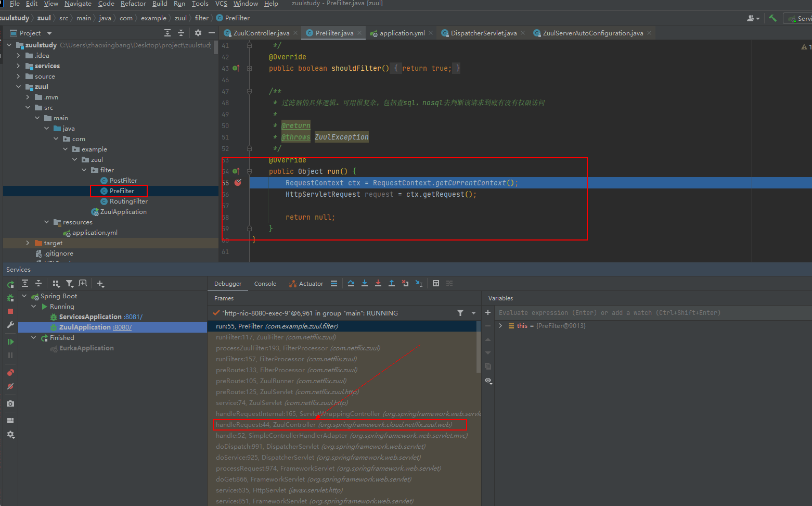Toggle breakpoint at line 55
Viewport: 812px width, 506px height.
tap(238, 183)
